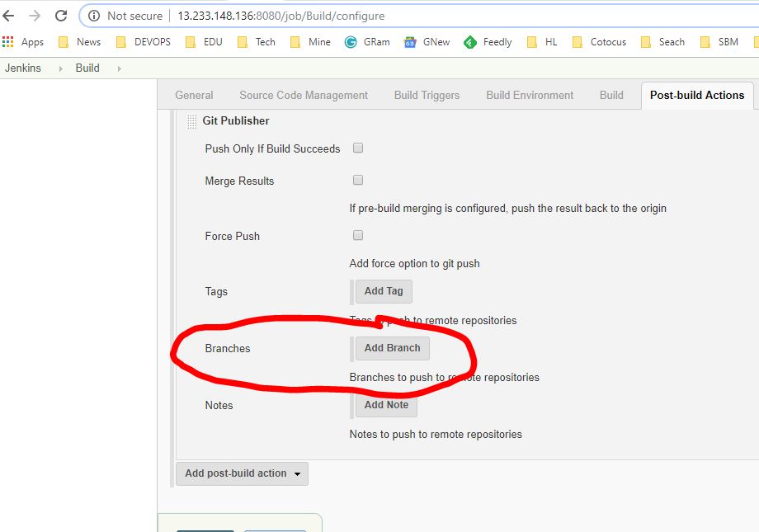Expand the Jenkins breadcrumb arrow
Screen dimensions: 759x532
[59, 68]
